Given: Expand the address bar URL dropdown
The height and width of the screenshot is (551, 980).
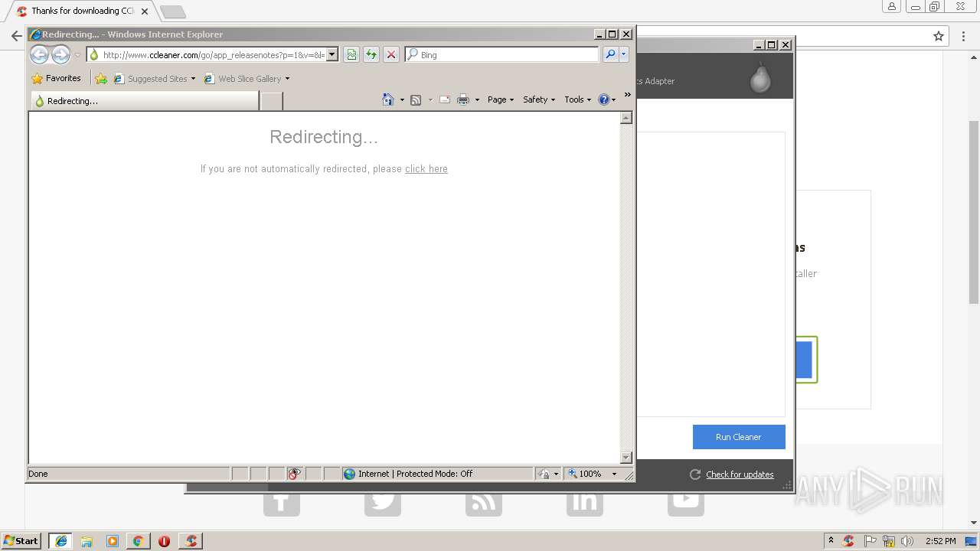Looking at the screenshot, I should point(332,54).
